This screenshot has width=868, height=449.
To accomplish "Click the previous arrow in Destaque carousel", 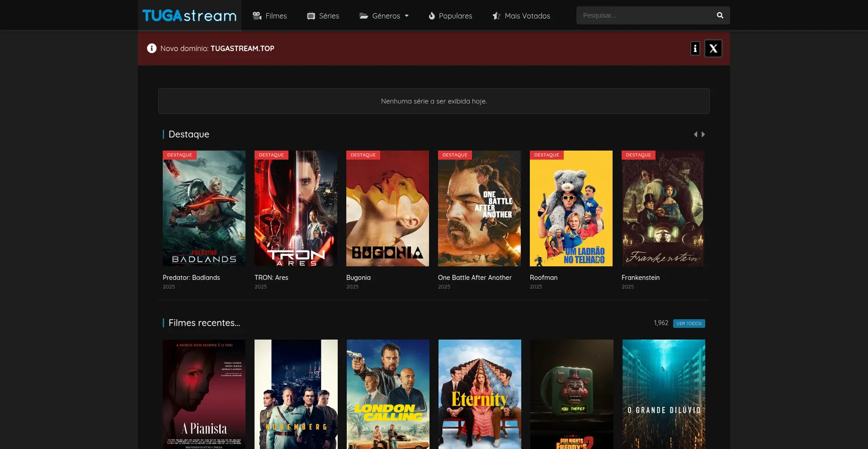I will pos(696,134).
